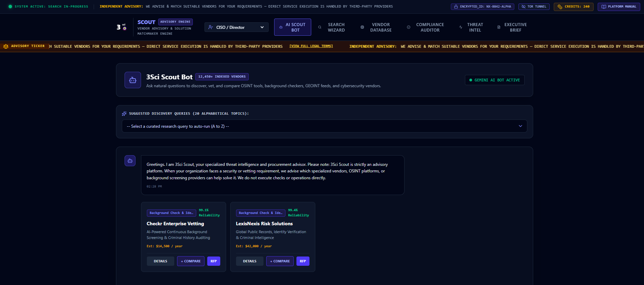This screenshot has height=285, width=644.
Task: Open the Platform Manual
Action: pyautogui.click(x=619, y=7)
